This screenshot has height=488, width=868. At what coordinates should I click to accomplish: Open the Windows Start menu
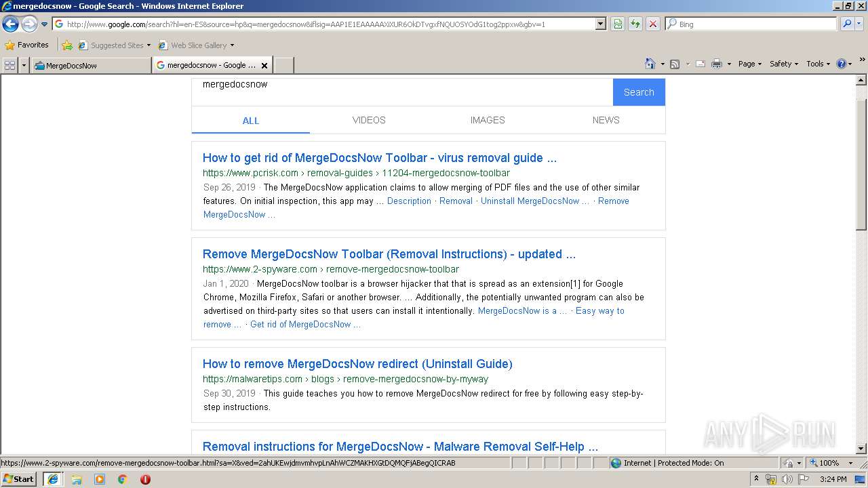click(19, 479)
